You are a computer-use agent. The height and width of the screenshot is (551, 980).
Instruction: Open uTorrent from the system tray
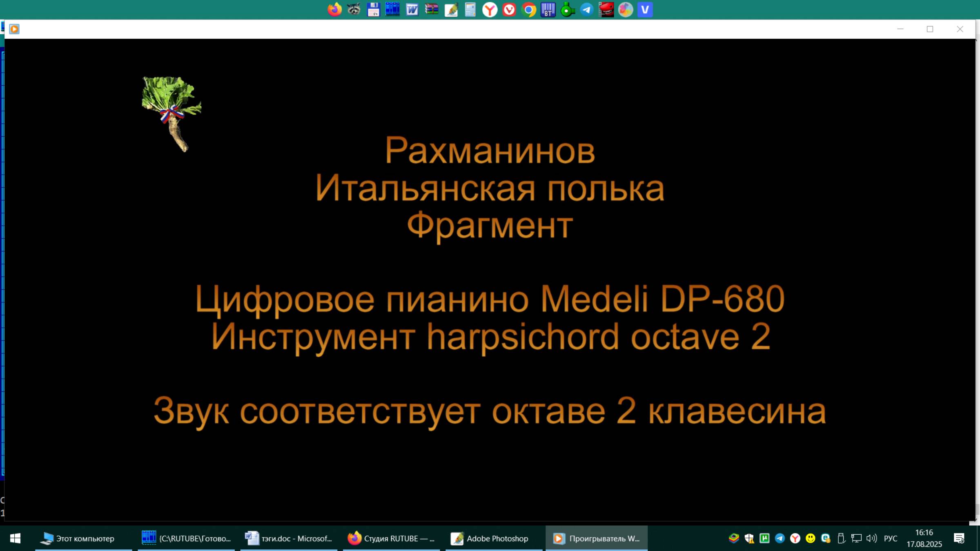pyautogui.click(x=764, y=538)
